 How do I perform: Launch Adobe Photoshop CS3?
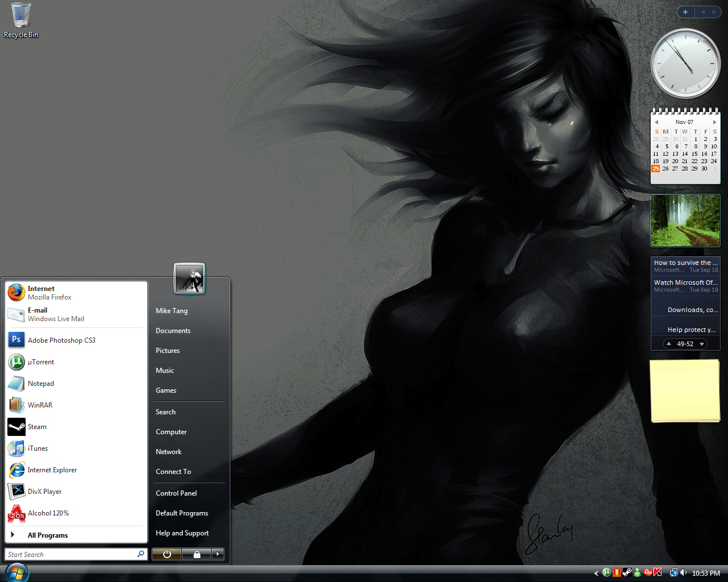click(x=76, y=340)
